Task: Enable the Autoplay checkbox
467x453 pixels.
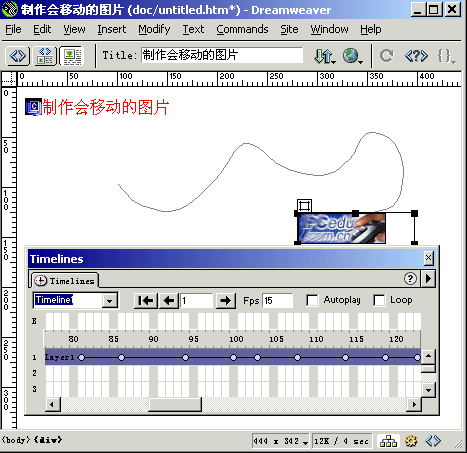Action: click(x=312, y=300)
